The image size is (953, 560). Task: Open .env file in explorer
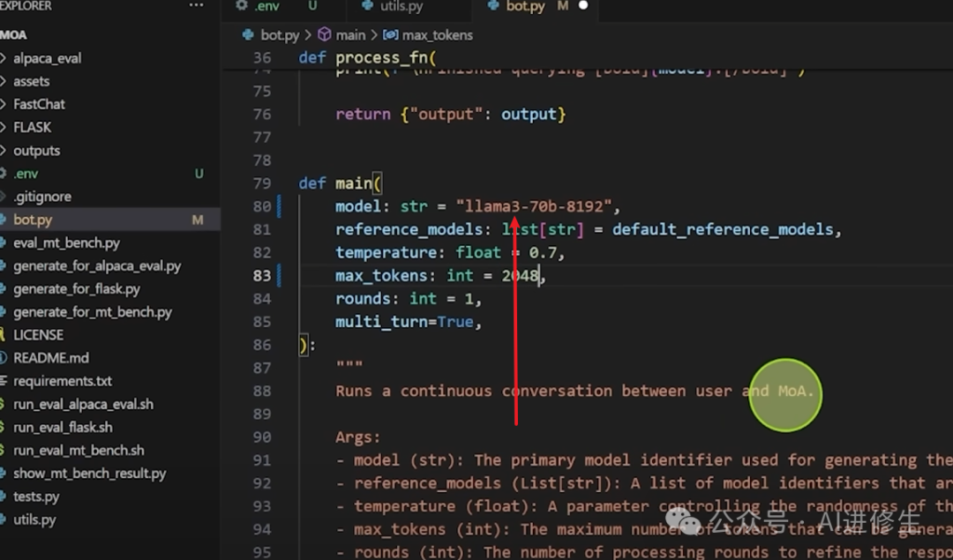click(x=26, y=174)
